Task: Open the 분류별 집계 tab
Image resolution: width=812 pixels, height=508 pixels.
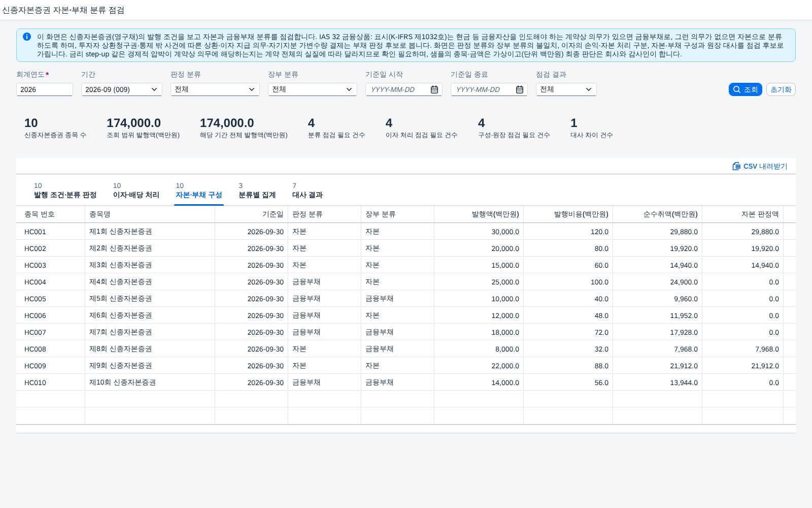Action: (x=257, y=190)
